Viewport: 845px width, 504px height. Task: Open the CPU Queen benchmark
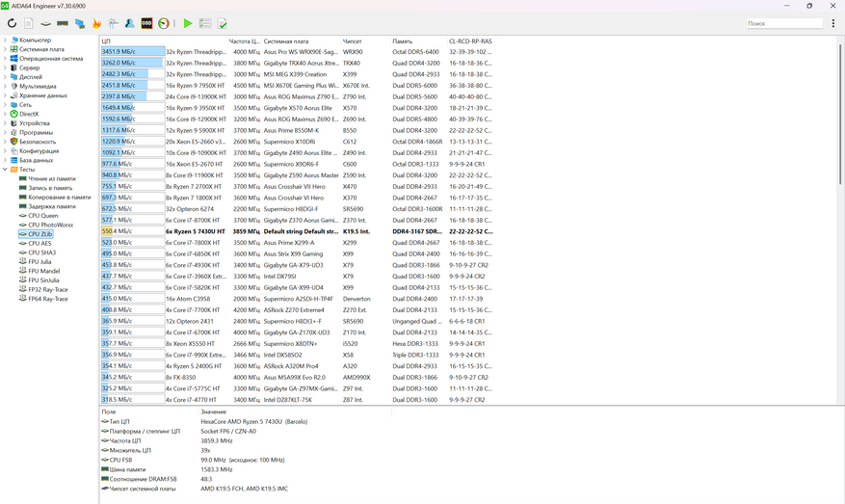click(43, 215)
